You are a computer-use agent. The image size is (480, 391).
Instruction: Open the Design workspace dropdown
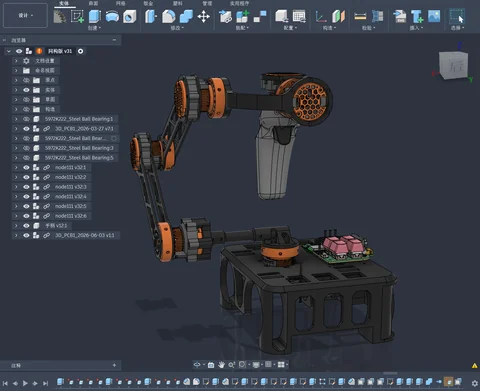point(25,15)
